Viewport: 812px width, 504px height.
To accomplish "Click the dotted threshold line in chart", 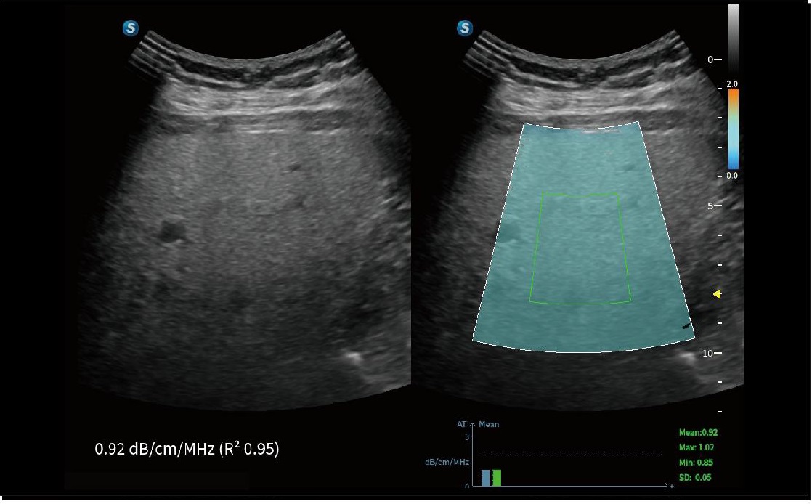I will (x=567, y=452).
